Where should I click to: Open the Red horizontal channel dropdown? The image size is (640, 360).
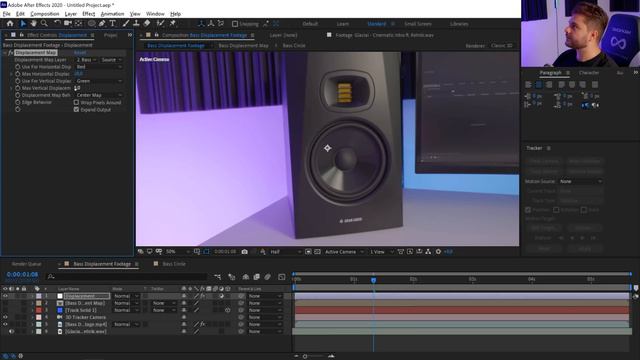tap(99, 67)
